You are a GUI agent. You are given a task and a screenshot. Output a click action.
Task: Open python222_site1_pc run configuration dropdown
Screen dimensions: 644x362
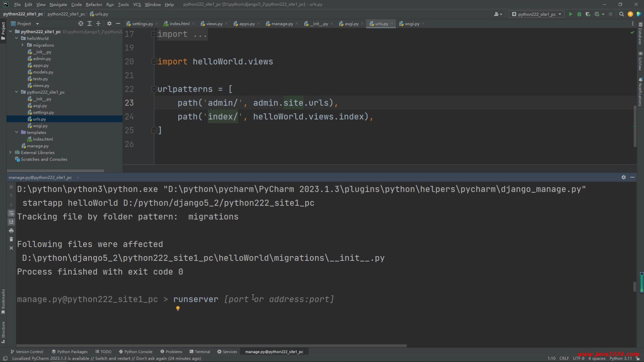pos(536,14)
